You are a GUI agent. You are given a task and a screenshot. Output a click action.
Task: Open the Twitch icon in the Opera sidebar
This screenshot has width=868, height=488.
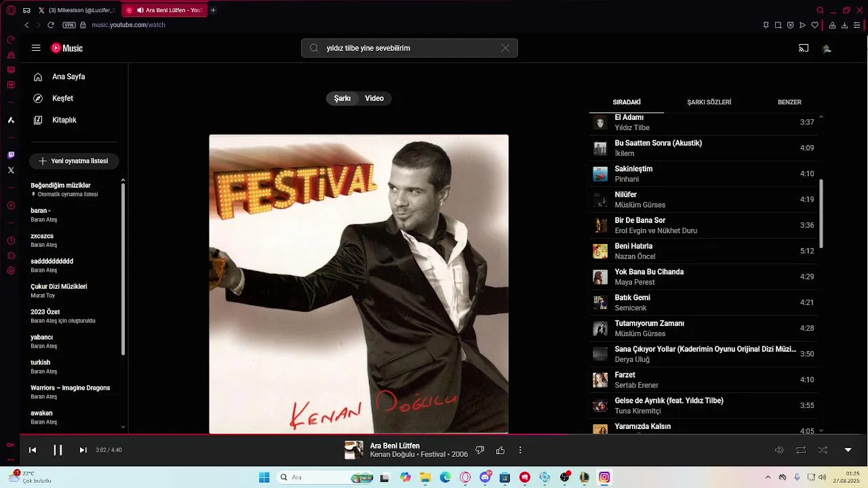pos(11,155)
